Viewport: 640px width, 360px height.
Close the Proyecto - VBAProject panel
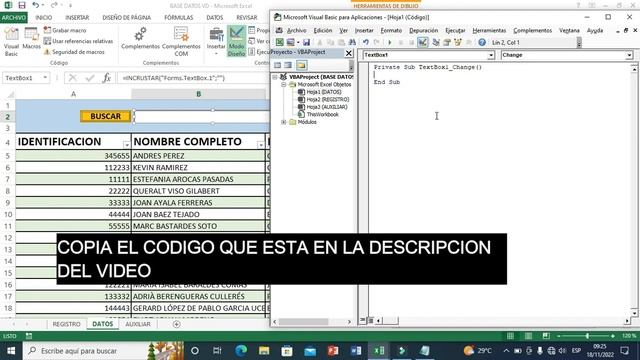[x=349, y=53]
